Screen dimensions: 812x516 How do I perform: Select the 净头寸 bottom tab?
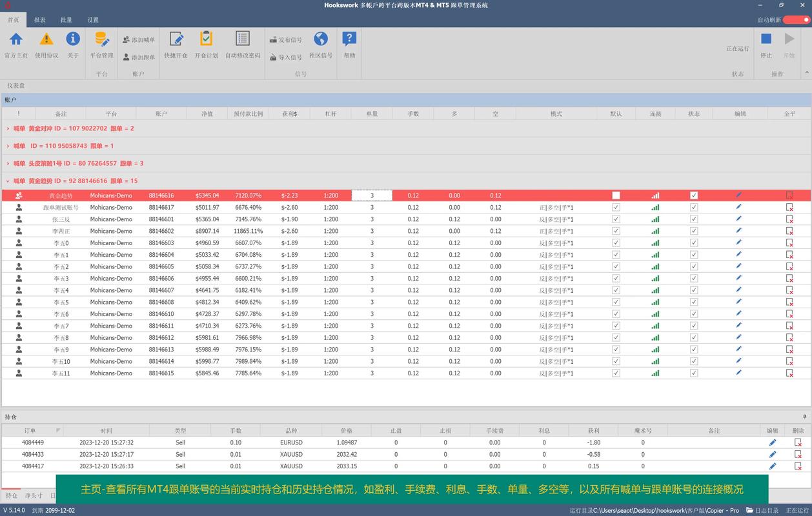[34, 495]
